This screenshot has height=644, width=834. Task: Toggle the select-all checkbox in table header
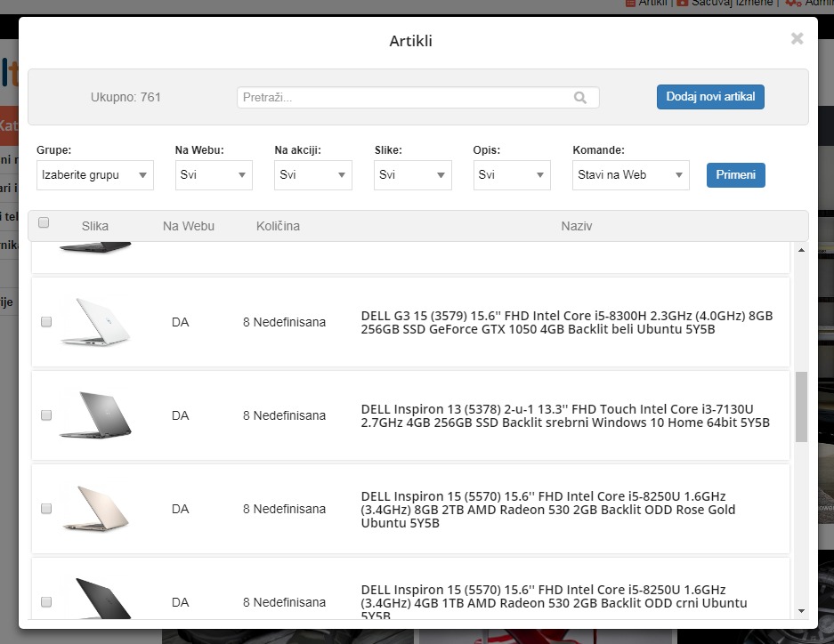coord(44,222)
